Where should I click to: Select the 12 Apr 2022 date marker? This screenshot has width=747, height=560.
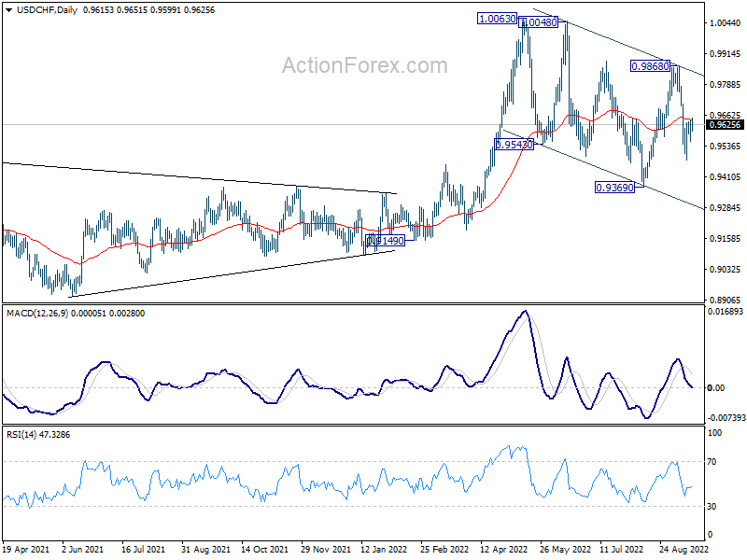[504, 550]
